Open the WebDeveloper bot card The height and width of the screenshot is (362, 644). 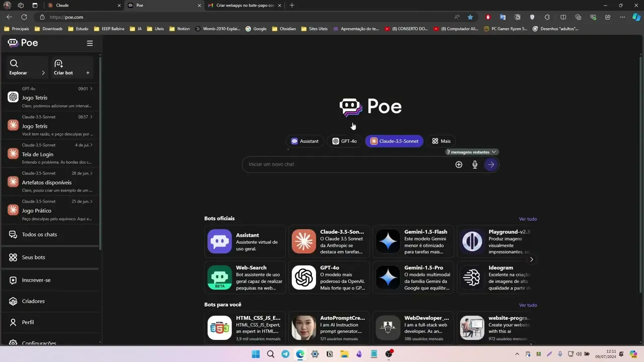point(413,328)
